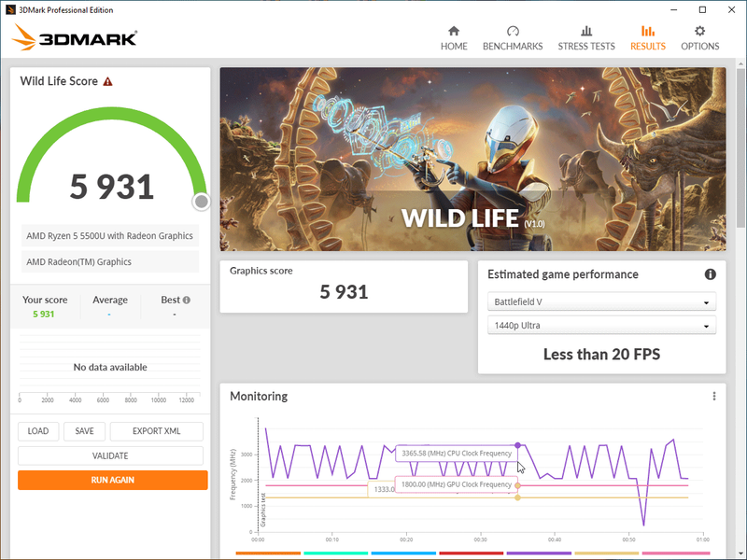Click the Less than 20 FPS text

(601, 355)
